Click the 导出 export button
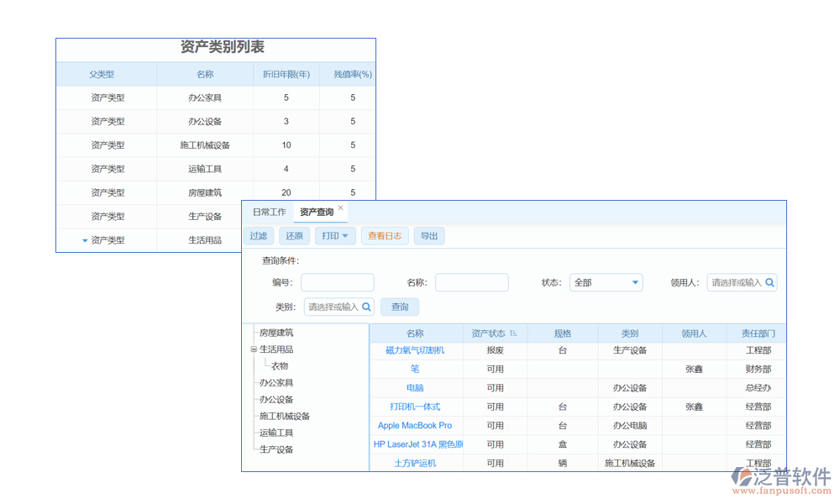The width and height of the screenshot is (840, 504). coord(429,236)
